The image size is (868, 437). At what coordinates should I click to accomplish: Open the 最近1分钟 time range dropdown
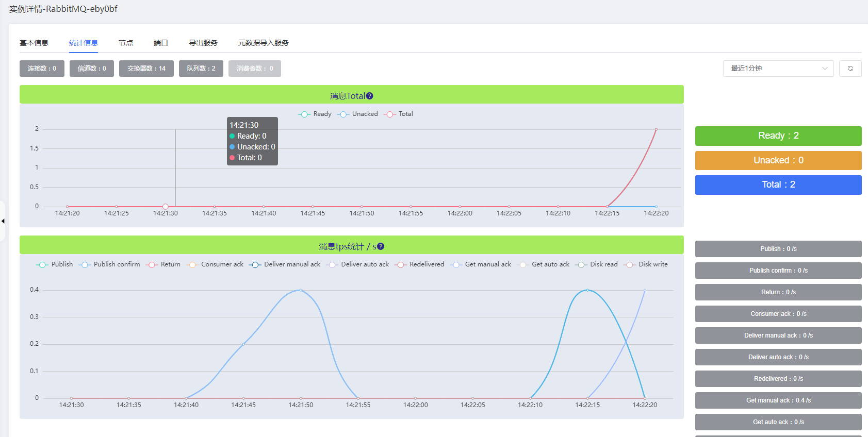(x=778, y=69)
